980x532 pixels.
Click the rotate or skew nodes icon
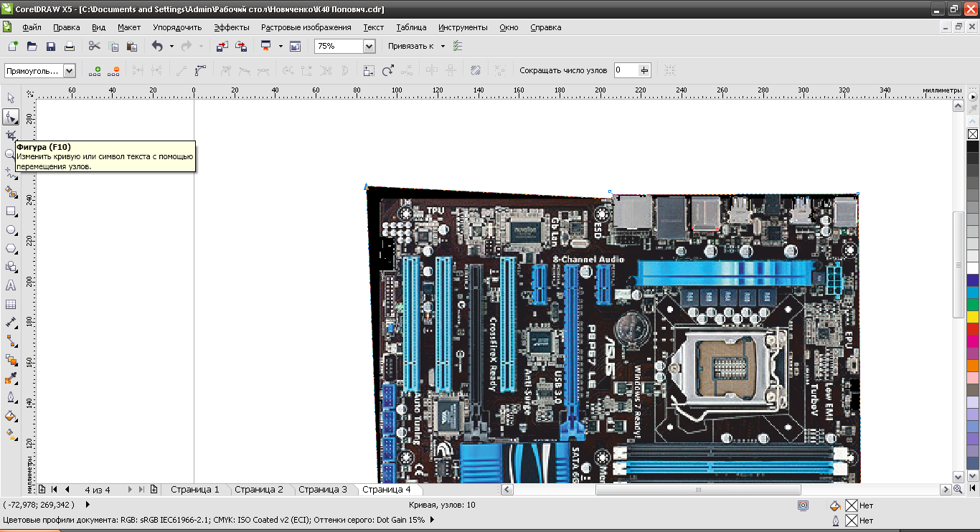(388, 70)
